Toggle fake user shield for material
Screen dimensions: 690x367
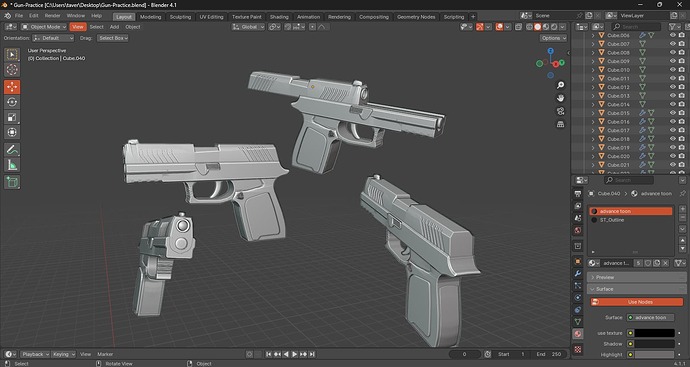pyautogui.click(x=648, y=263)
